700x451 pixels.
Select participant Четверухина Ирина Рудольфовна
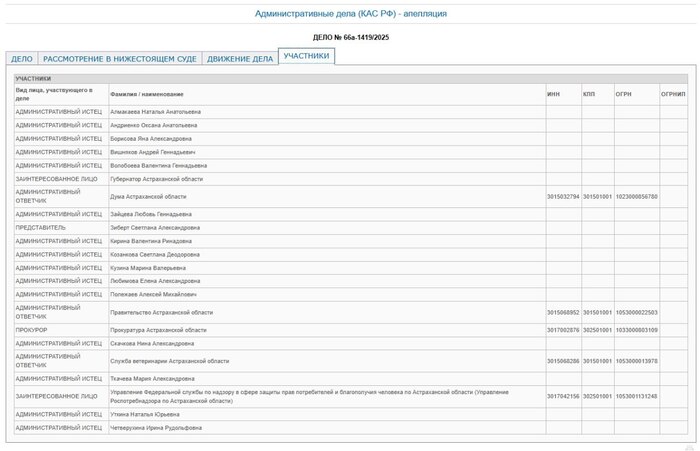(156, 428)
